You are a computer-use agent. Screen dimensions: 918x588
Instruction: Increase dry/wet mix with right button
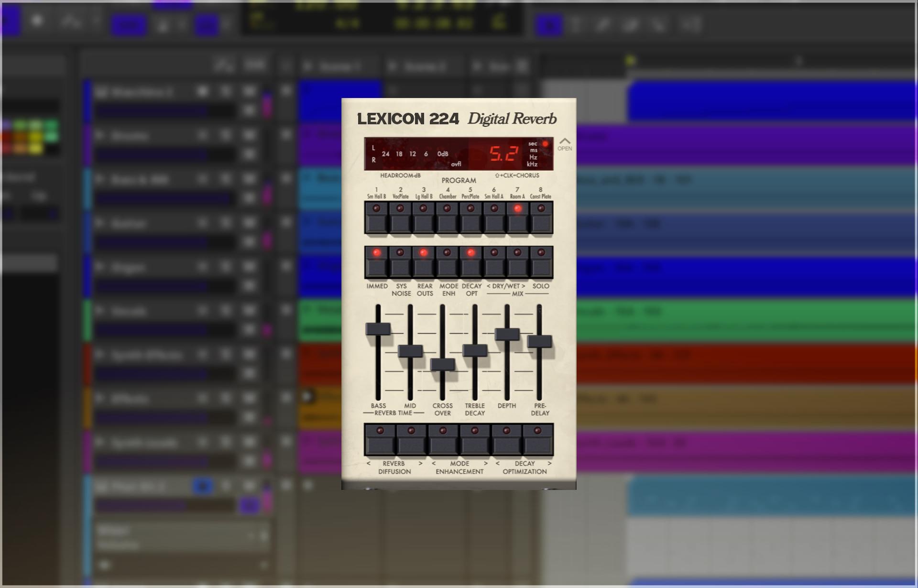[x=517, y=262]
